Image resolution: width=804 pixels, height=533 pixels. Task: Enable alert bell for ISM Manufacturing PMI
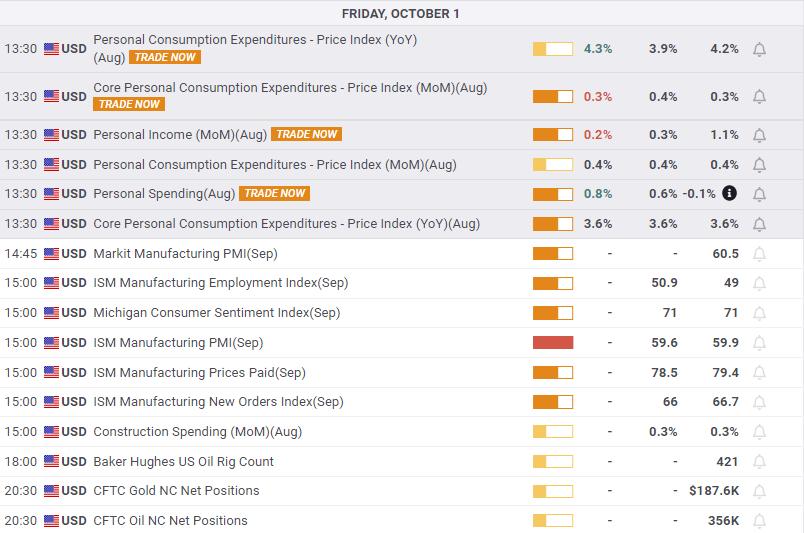[759, 343]
